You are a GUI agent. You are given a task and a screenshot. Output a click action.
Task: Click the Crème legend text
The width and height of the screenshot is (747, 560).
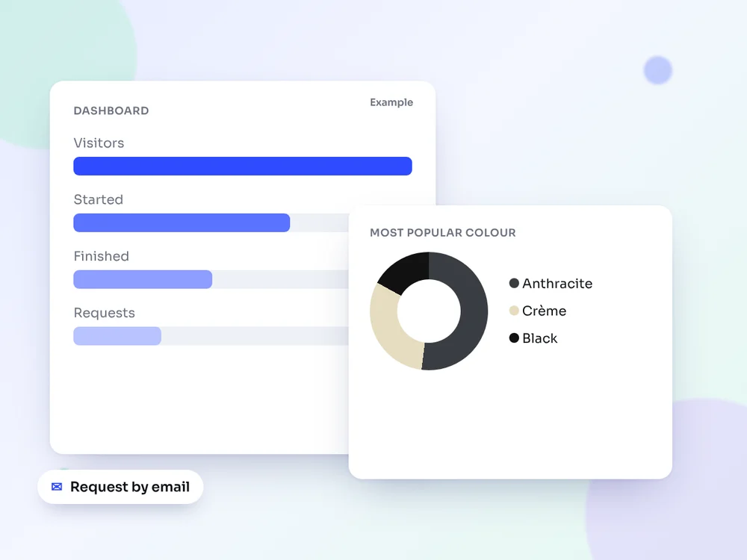pyautogui.click(x=544, y=311)
